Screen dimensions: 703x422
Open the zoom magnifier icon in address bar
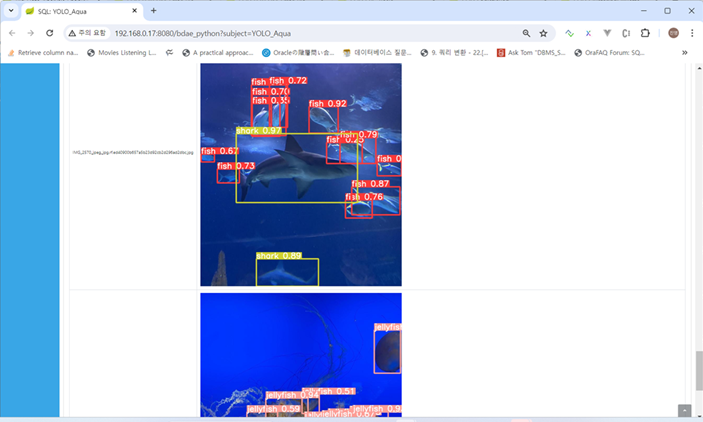click(526, 33)
